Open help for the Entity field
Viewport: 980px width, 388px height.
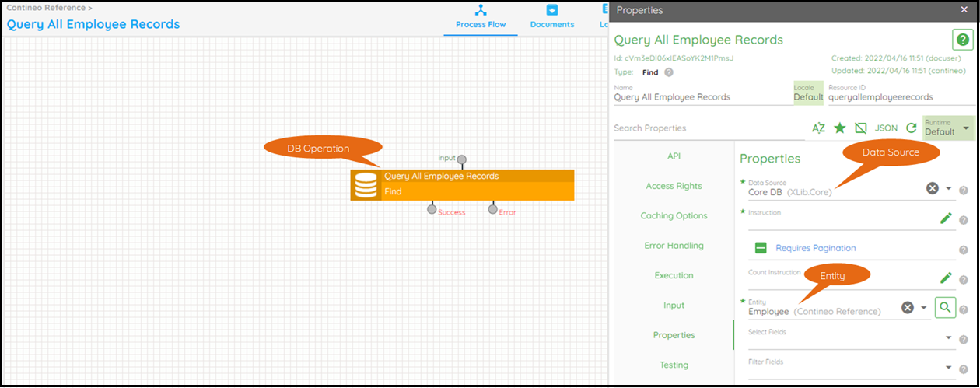tap(964, 310)
